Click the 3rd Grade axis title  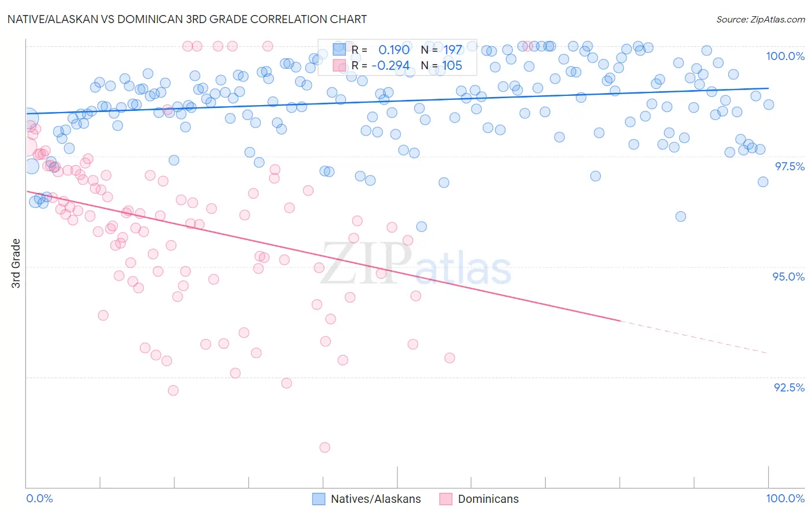click(x=16, y=263)
